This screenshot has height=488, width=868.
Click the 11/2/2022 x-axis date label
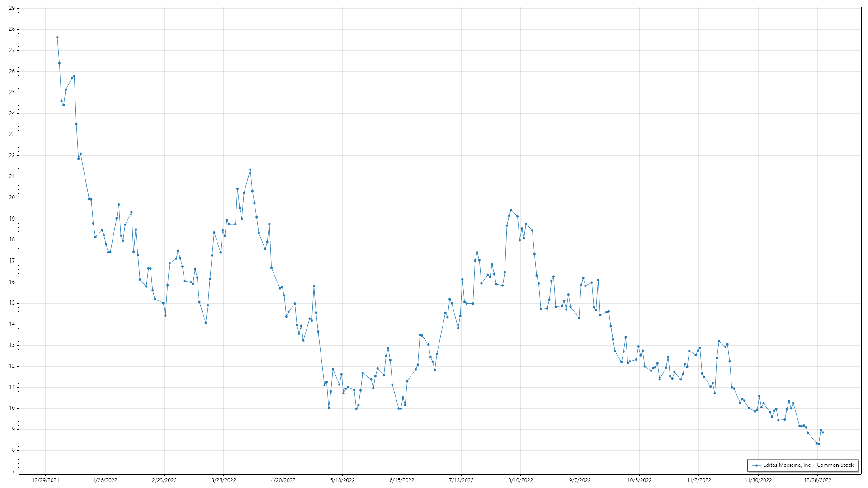(699, 480)
